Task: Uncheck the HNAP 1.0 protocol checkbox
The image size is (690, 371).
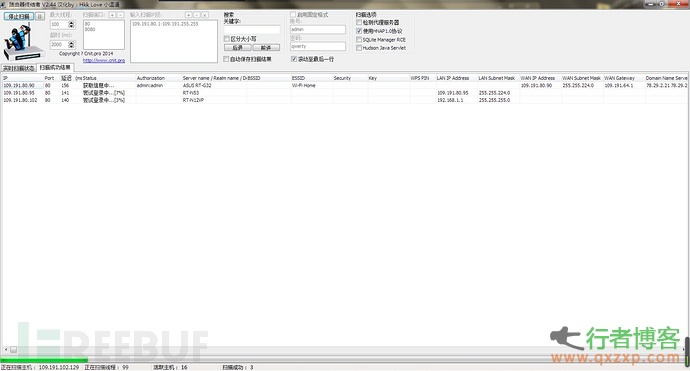Action: (359, 31)
